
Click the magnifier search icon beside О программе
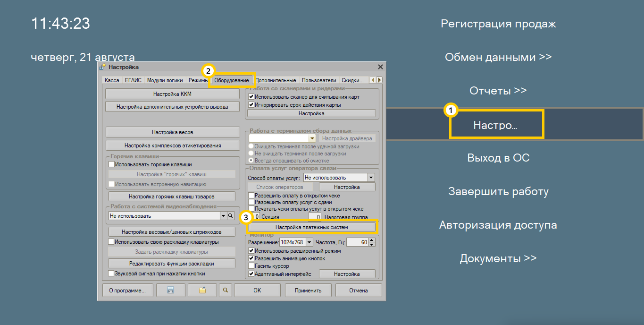click(226, 291)
